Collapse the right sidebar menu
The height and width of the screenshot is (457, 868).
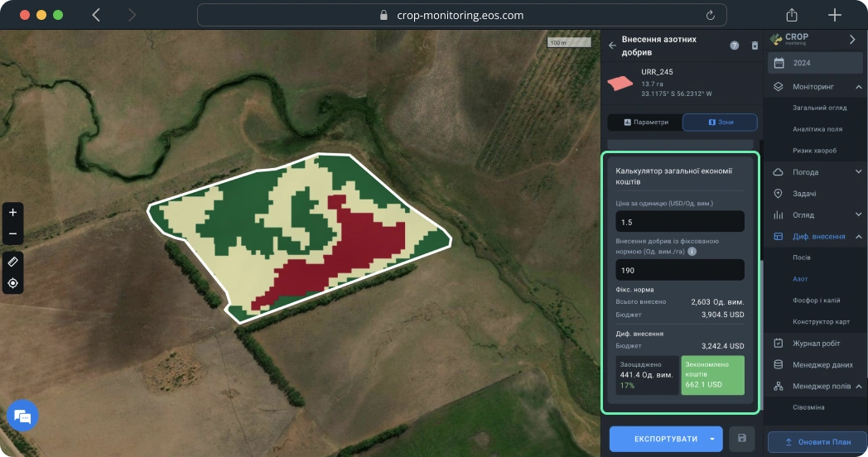852,39
